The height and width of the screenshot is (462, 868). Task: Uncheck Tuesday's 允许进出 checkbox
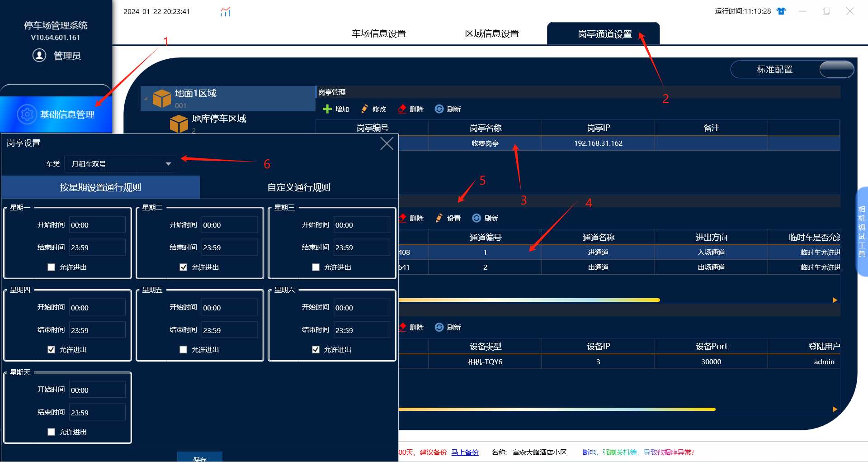click(x=183, y=267)
